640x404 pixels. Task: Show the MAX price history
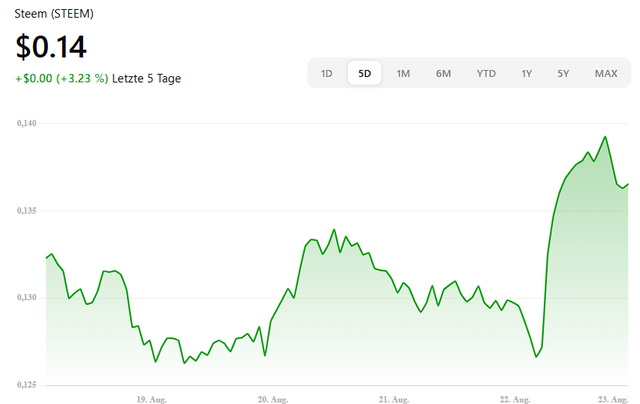pyautogui.click(x=606, y=73)
